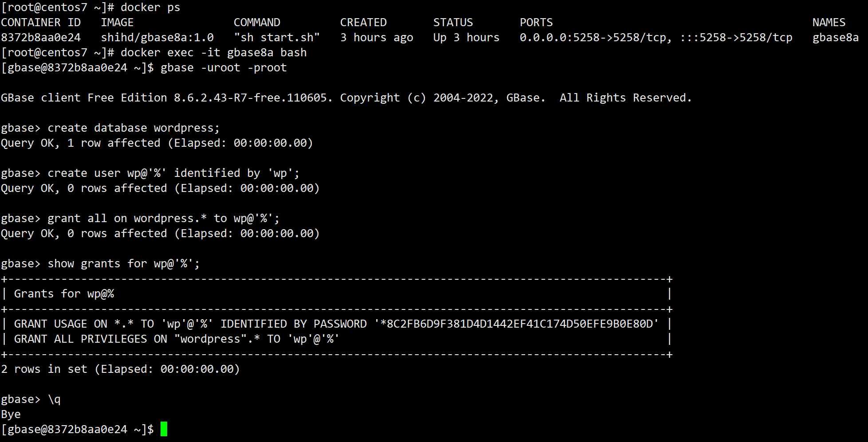The height and width of the screenshot is (442, 868).
Task: Click the STATUS column header
Action: (x=453, y=23)
